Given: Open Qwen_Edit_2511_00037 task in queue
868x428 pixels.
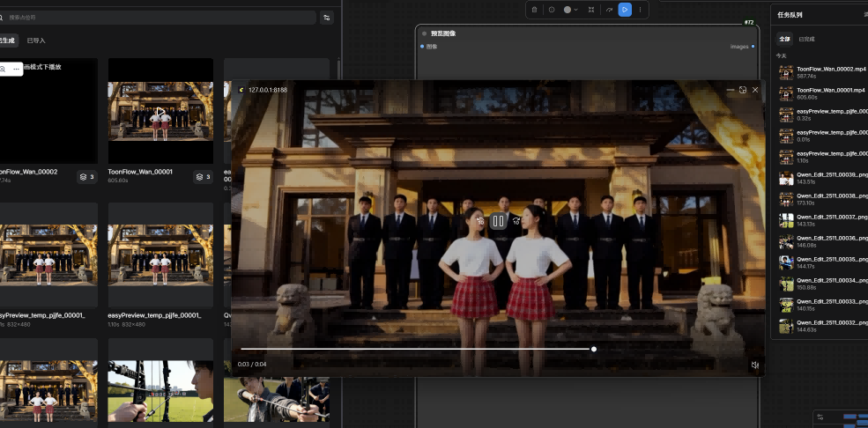Looking at the screenshot, I should [822, 220].
